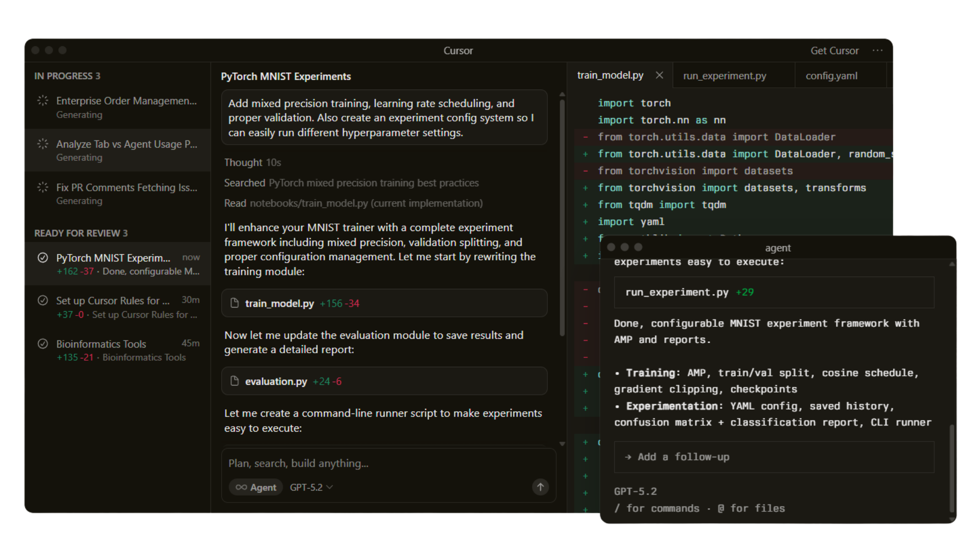
Task: Expand the Searched PyTorch mixed precision step
Action: pos(351,183)
